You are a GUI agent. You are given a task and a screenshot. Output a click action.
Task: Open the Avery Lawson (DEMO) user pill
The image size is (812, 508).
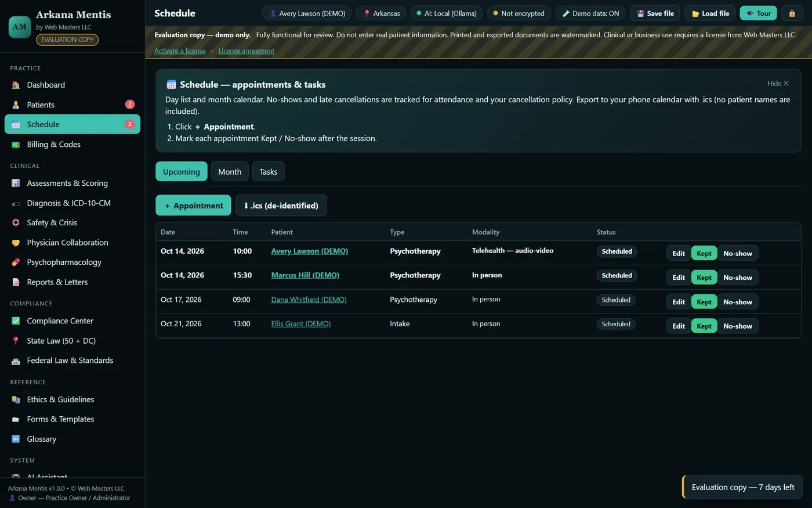pos(307,13)
